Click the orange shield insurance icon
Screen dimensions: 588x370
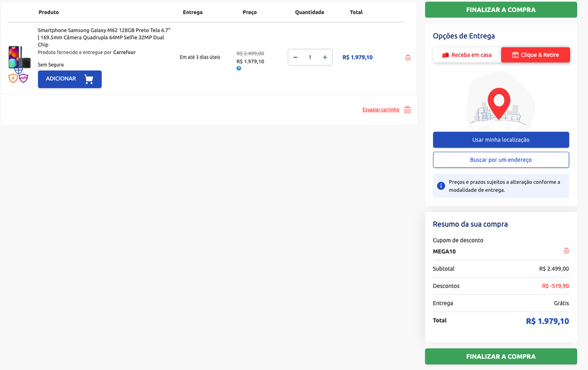tap(13, 78)
